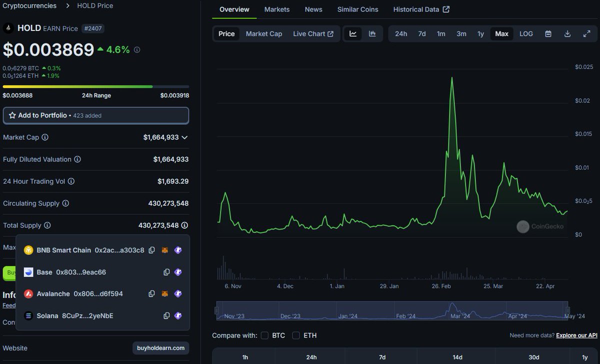Copy the Avalanche contract address
Screen dimensions: 600x364
point(151,294)
